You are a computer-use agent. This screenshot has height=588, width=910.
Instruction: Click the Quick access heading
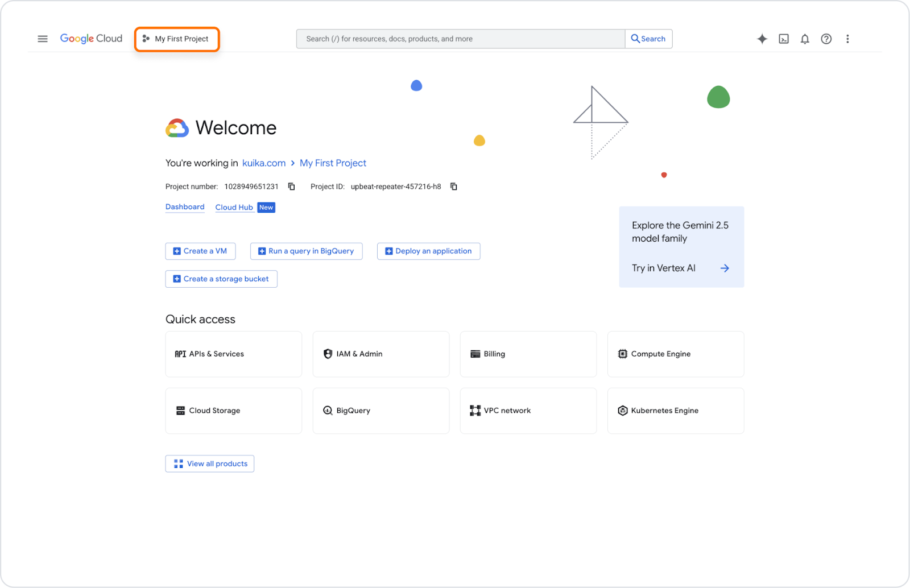pyautogui.click(x=200, y=320)
